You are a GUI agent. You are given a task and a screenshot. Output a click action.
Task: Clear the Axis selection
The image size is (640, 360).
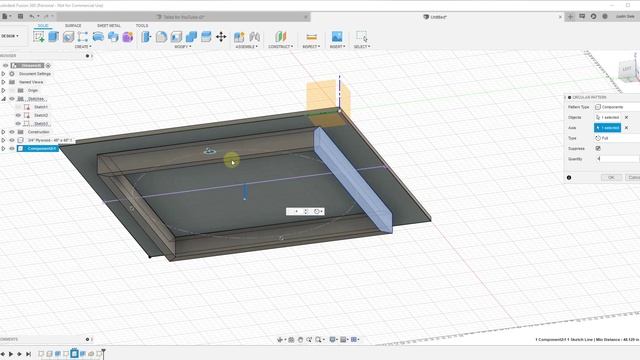point(627,128)
